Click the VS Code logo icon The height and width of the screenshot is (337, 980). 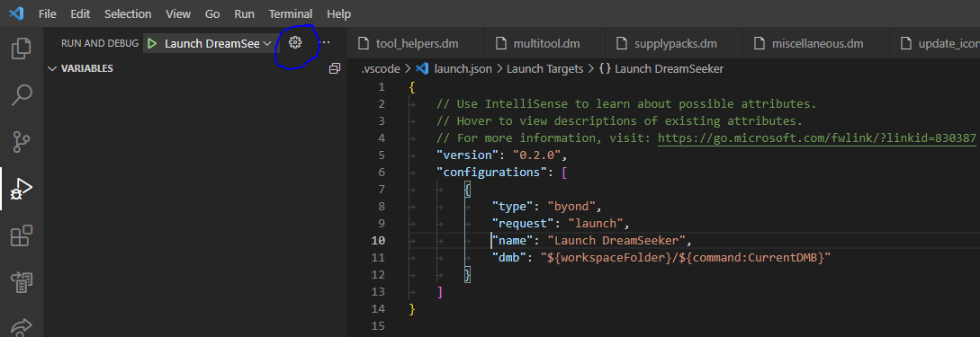point(16,13)
